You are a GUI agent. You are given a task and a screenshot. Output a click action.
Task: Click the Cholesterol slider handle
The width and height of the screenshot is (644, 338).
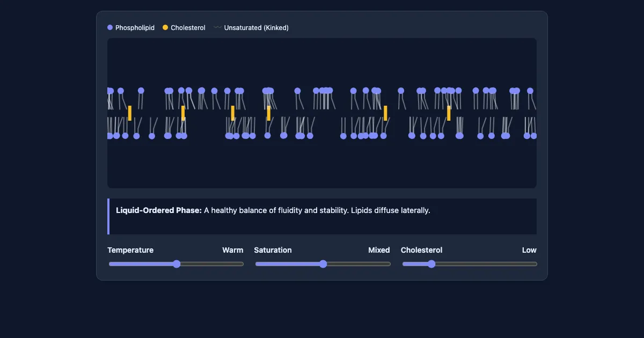431,264
